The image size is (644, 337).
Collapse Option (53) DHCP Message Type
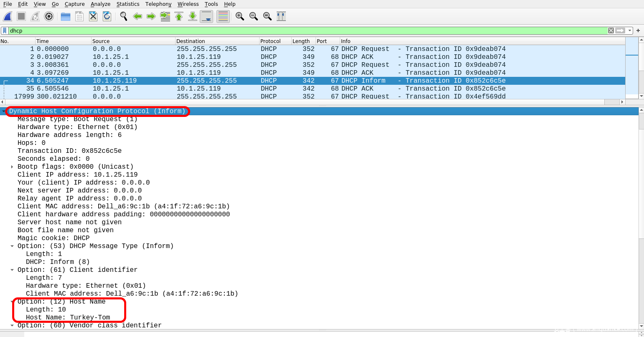click(12, 246)
